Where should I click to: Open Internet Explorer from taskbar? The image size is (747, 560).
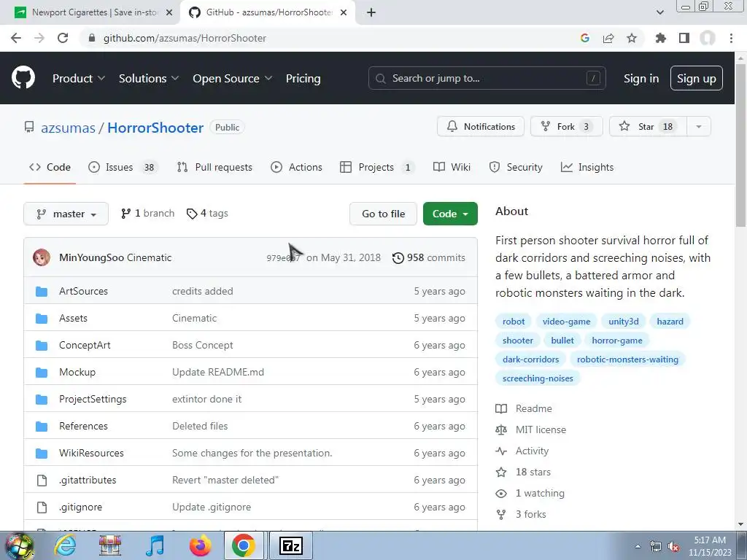click(65, 545)
